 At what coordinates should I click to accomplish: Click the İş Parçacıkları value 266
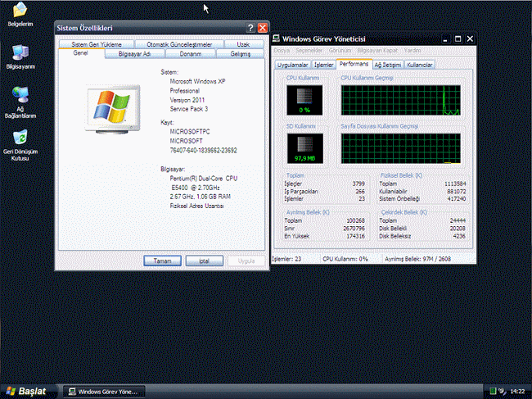click(x=360, y=192)
